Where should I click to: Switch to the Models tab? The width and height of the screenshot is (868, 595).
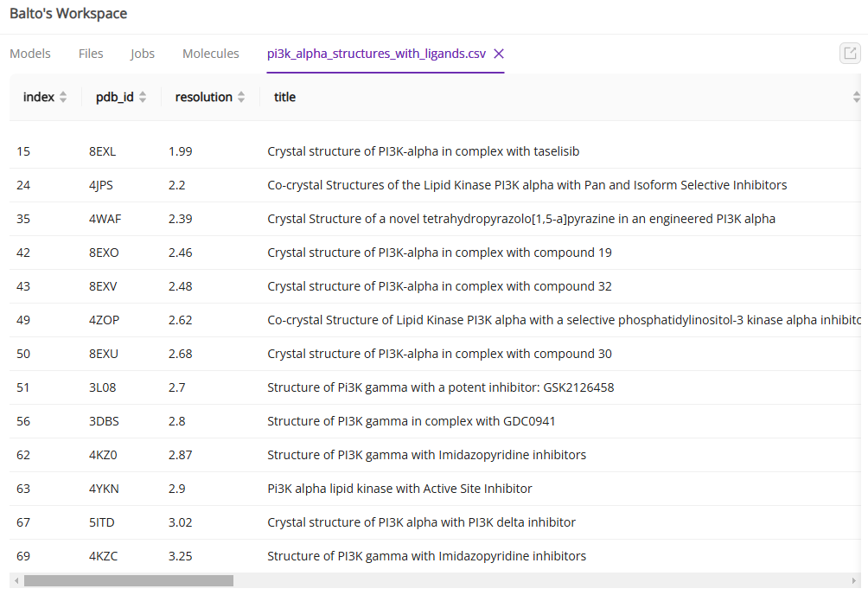coord(30,54)
